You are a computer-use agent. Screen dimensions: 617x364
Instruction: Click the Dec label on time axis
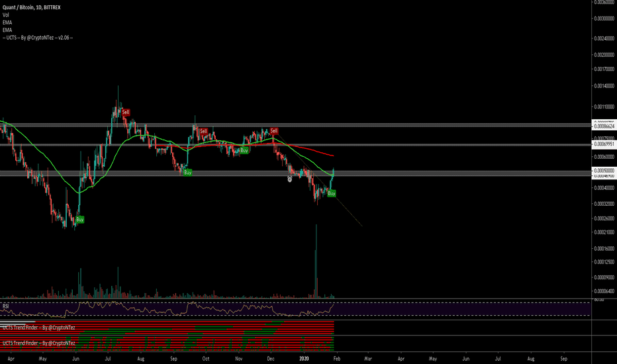pos(271,359)
